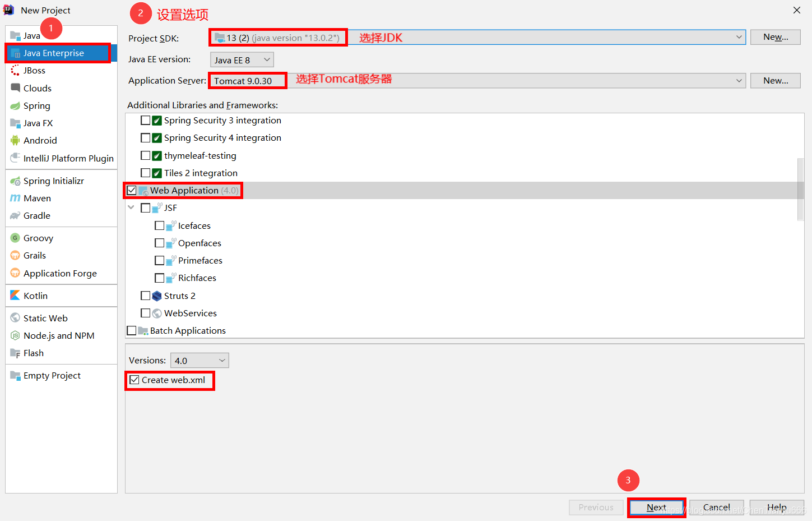This screenshot has height=521, width=812.
Task: Toggle the Create web.xml checkbox
Action: coord(134,380)
